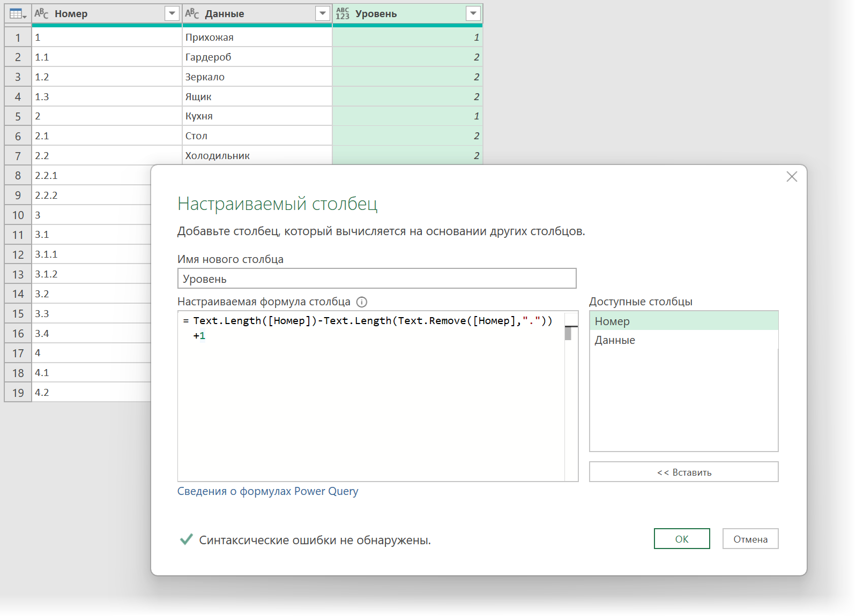Click the Номер cell 3.4
This screenshot has width=856, height=616.
(x=92, y=333)
